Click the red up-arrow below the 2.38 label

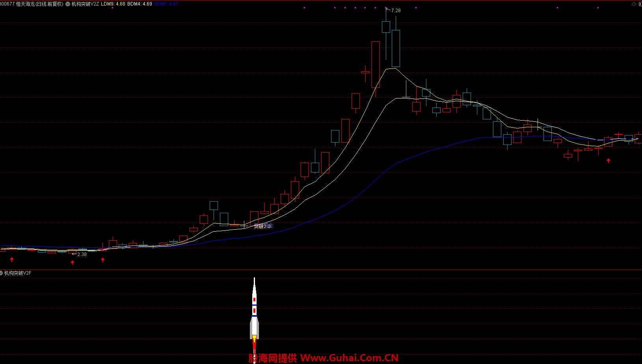(73, 262)
